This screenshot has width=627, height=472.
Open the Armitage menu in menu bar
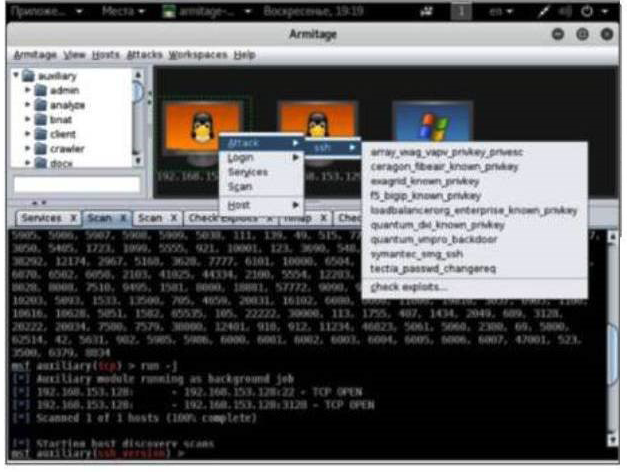coord(35,55)
